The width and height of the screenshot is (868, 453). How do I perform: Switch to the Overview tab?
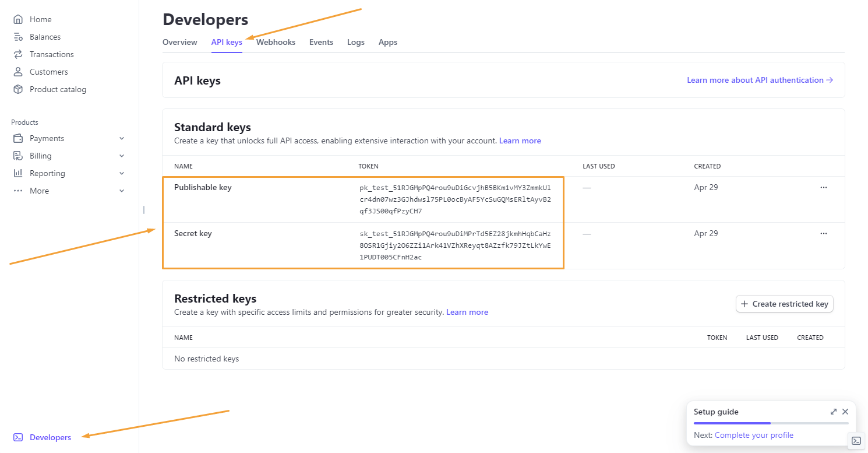click(180, 42)
